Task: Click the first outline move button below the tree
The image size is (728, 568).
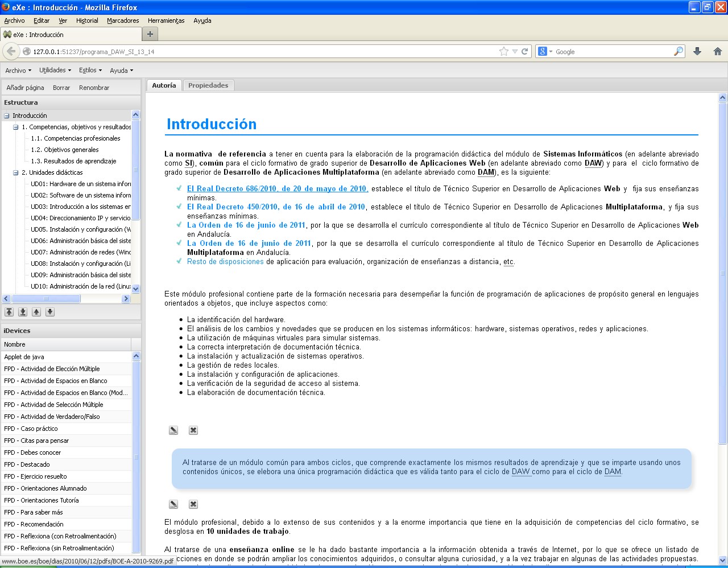Action: 9,312
